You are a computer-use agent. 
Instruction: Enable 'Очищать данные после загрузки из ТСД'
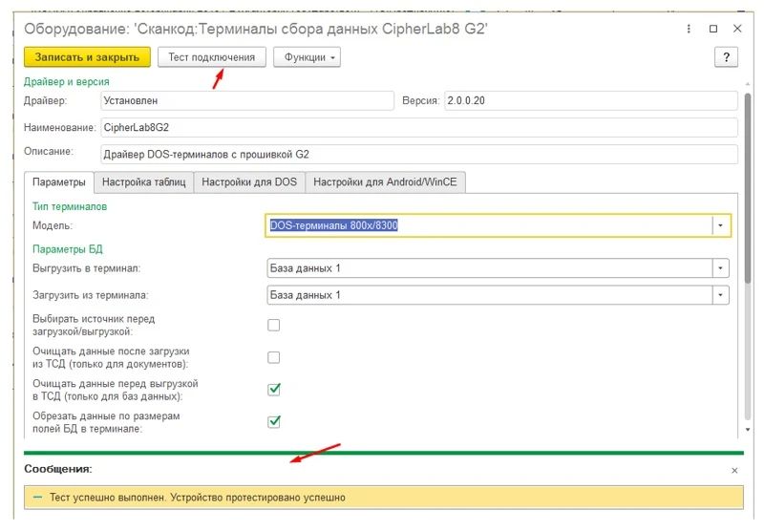coord(274,357)
